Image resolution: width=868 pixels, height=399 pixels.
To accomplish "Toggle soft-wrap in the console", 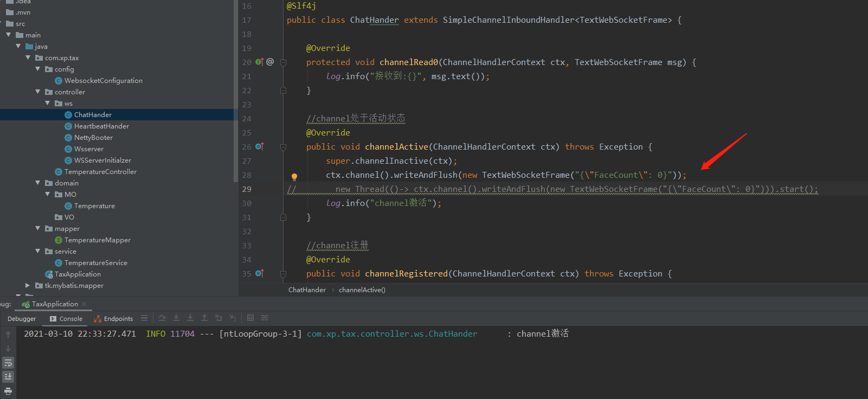I will click(x=8, y=363).
